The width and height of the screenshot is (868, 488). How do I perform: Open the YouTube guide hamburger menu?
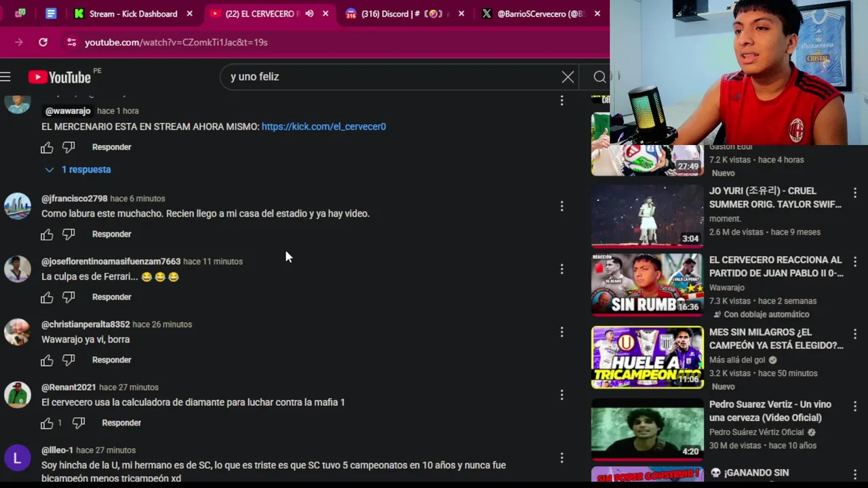pyautogui.click(x=5, y=77)
